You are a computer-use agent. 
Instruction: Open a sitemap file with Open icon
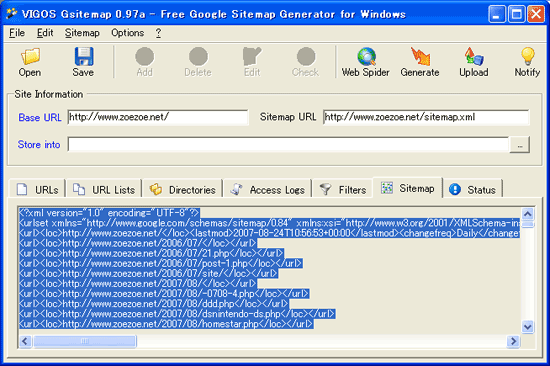(x=30, y=62)
